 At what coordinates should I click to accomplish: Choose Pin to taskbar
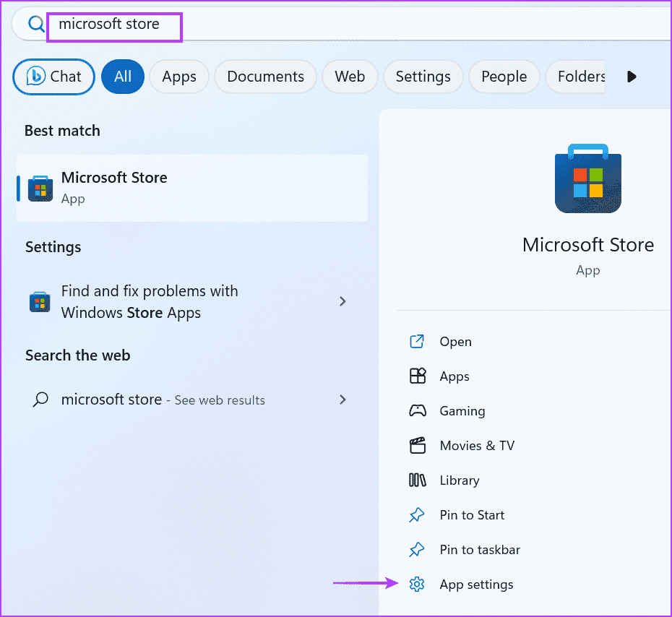pos(480,550)
